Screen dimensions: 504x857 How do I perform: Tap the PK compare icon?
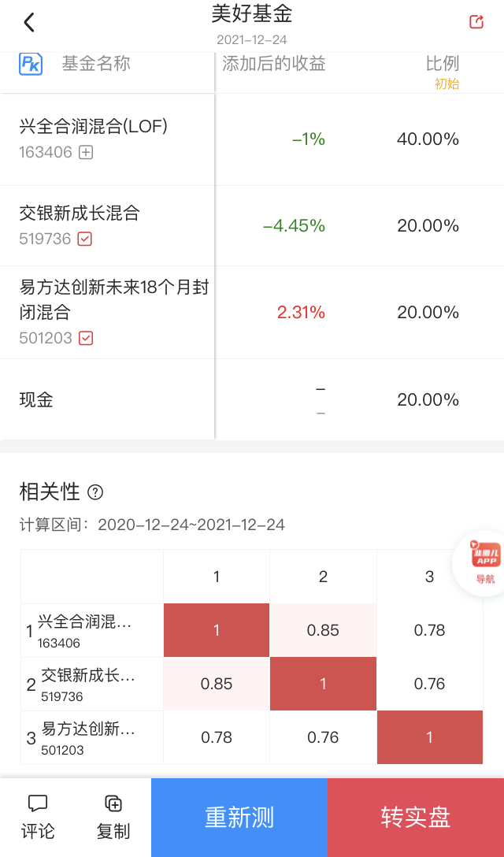click(x=31, y=64)
